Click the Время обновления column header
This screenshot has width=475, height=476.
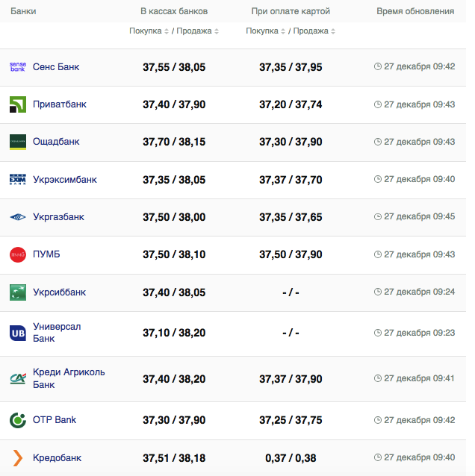[415, 11]
